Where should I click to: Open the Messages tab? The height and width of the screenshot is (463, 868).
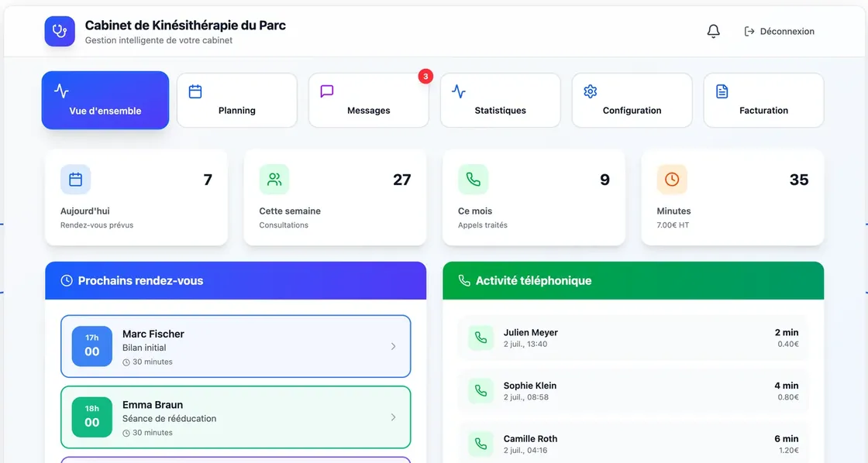click(x=369, y=100)
